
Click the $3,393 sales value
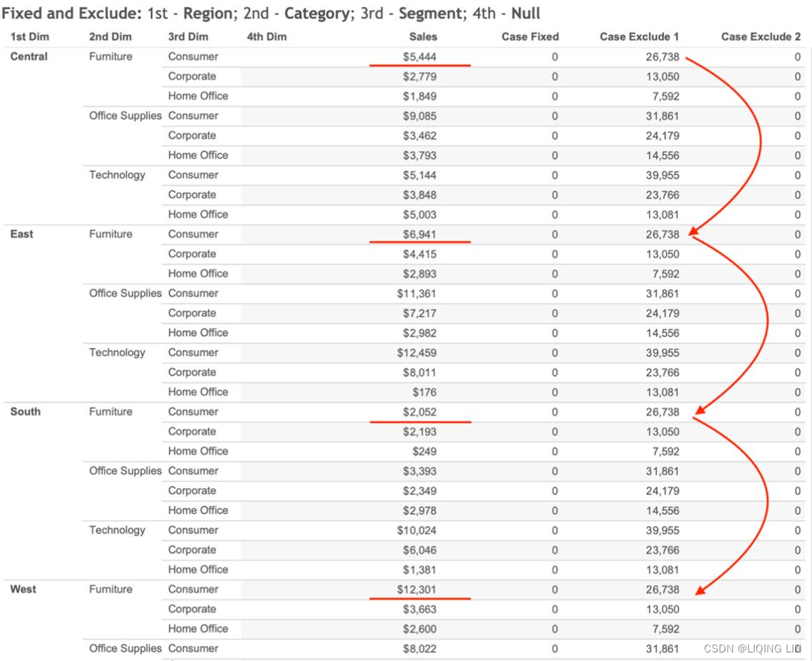point(420,471)
